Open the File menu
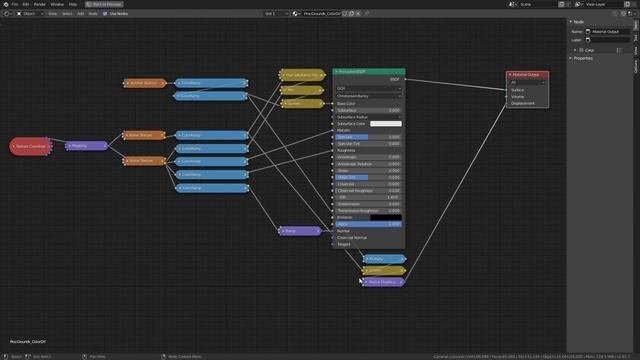Screen dimensions: 640x360 click(x=15, y=4)
